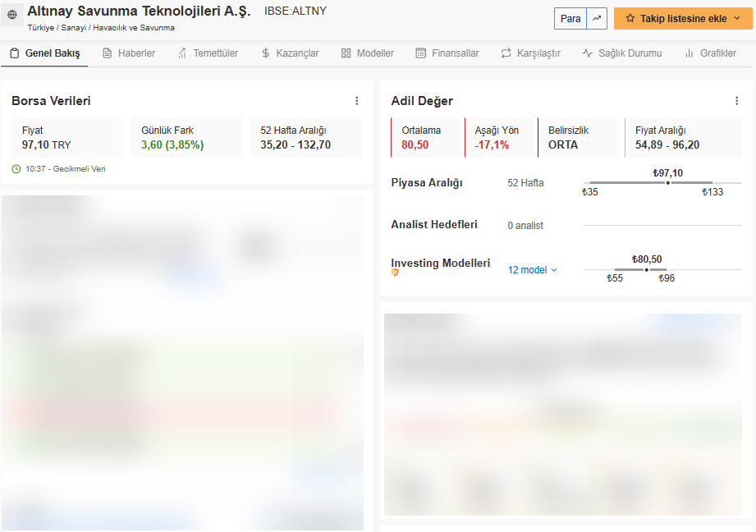Click the Genel Bakış clipboard icon
Screen dimensions: 756x532
pos(15,53)
